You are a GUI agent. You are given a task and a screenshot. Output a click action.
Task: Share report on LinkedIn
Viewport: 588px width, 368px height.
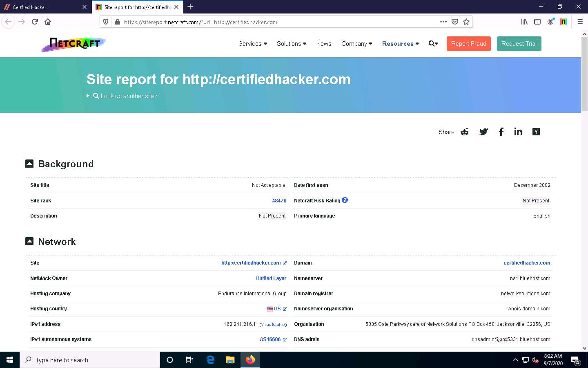pyautogui.click(x=518, y=131)
